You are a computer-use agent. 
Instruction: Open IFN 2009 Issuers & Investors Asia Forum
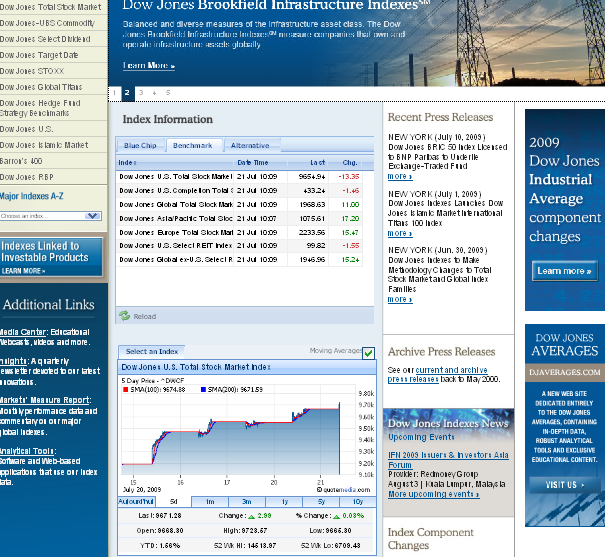point(448,460)
